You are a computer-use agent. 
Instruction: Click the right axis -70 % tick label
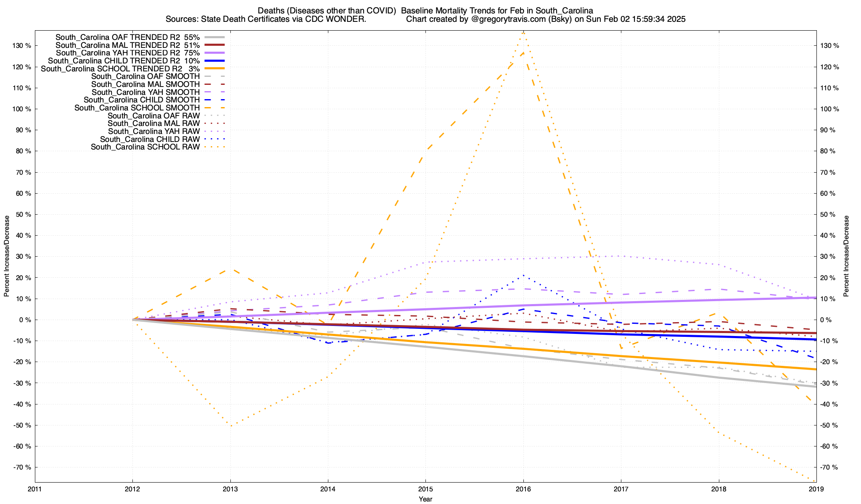[829, 467]
